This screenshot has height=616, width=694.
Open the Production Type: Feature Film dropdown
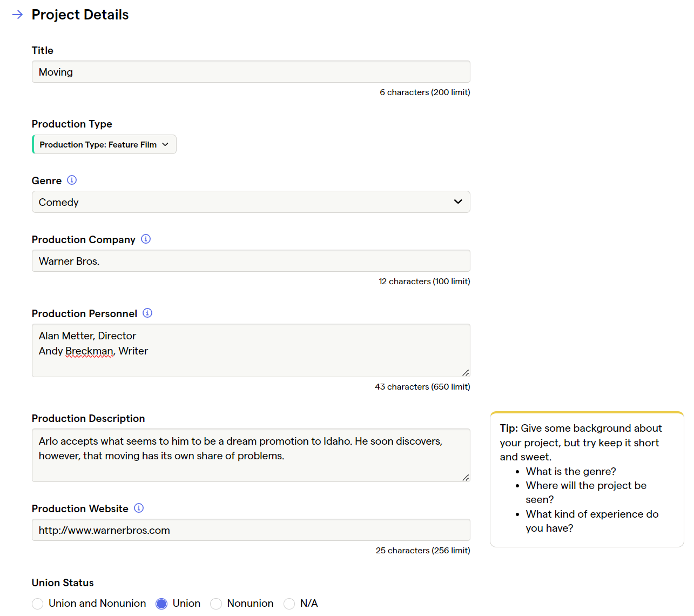(104, 144)
